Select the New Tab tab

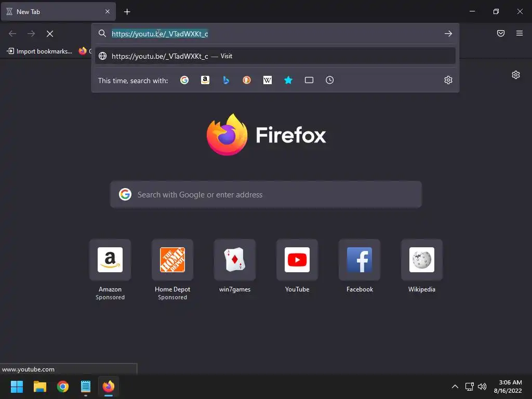click(x=58, y=11)
